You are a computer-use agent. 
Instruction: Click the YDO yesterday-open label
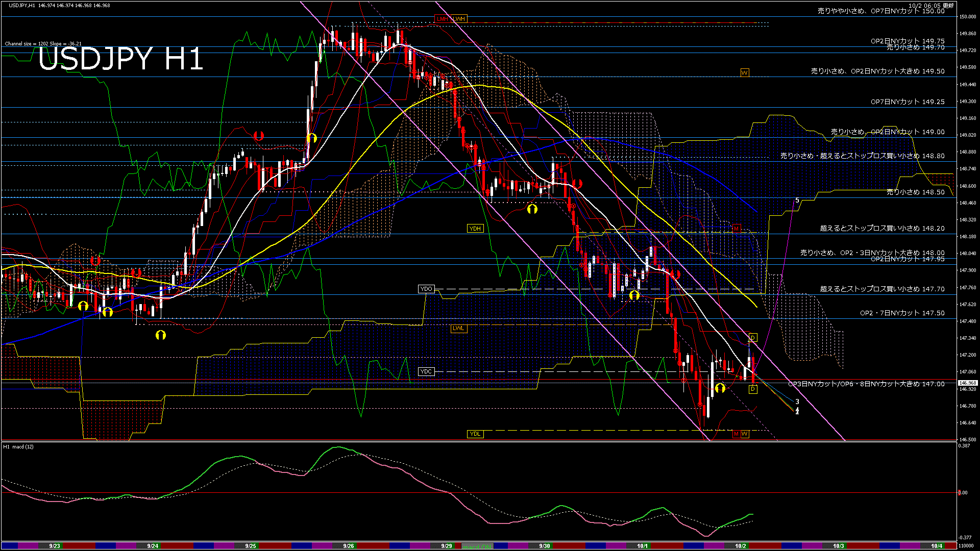[x=426, y=289]
